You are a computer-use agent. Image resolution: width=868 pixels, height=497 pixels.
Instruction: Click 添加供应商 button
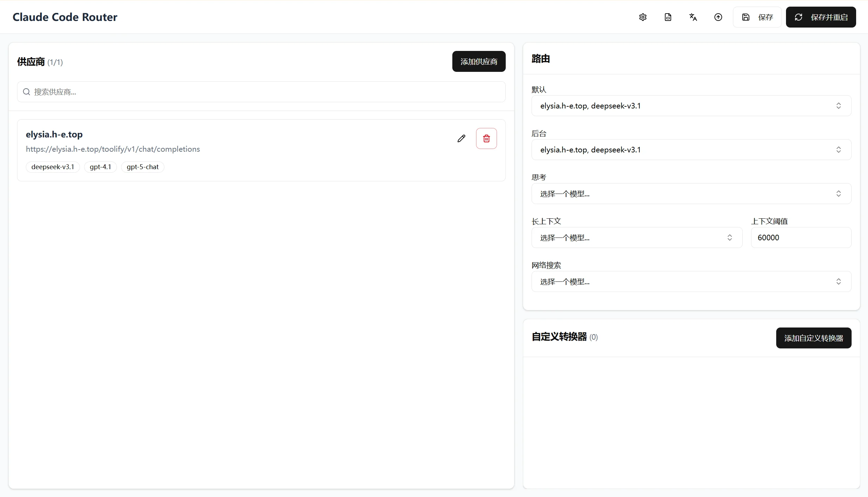pos(478,61)
